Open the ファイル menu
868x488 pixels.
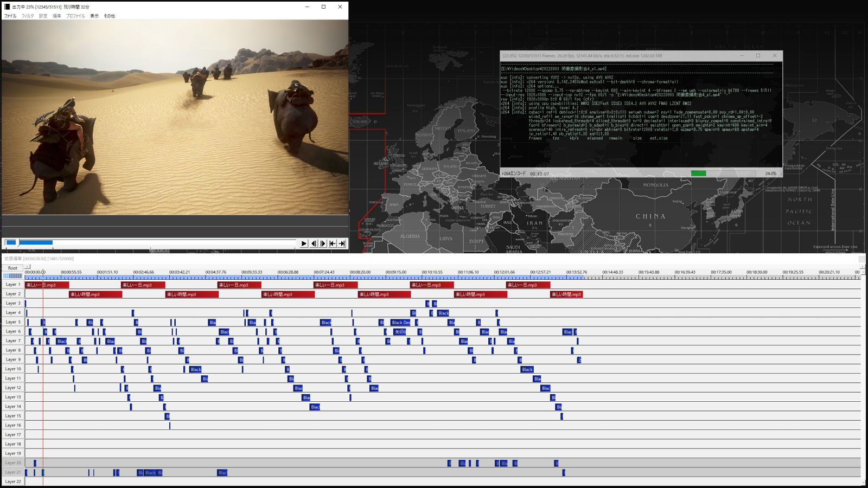click(x=10, y=16)
